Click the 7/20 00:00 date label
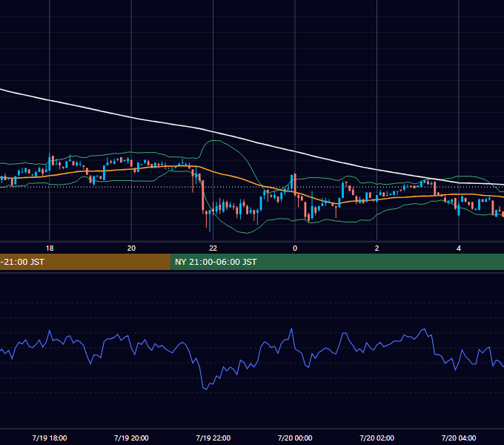This screenshot has width=504, height=445. tap(295, 438)
